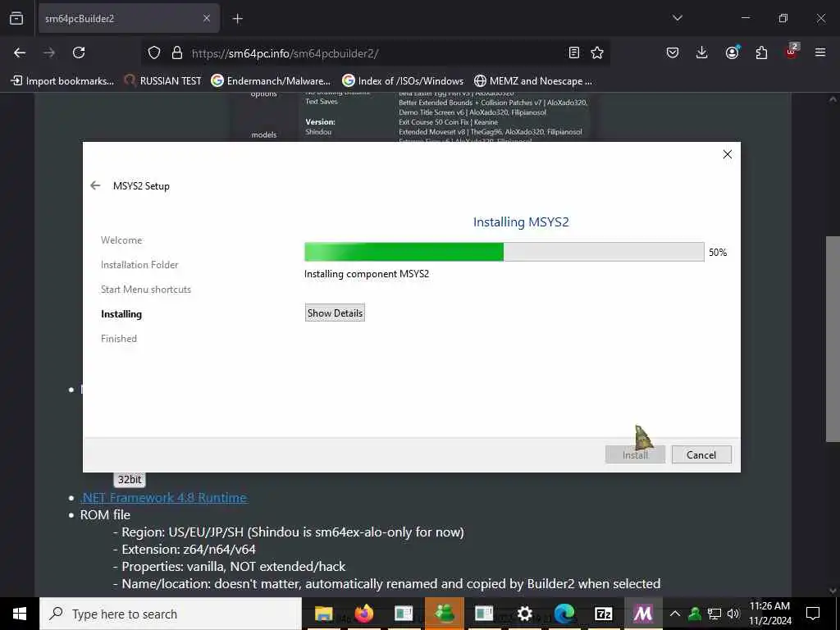Select the Installation Folder step

point(139,265)
